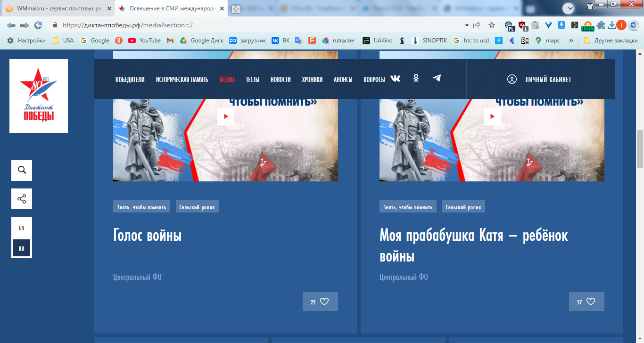644x343 pixels.
Task: Open the bitcoin price extension icon
Action: [x=588, y=26]
